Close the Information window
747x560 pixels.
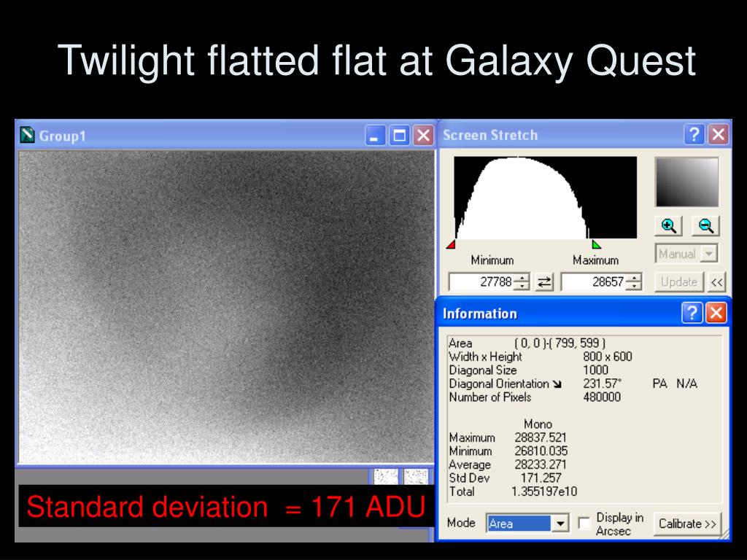716,314
